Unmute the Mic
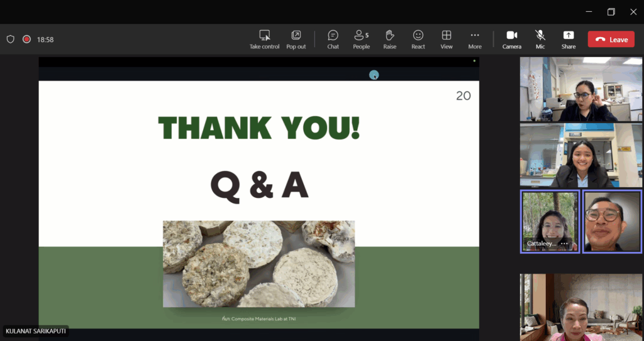644x341 pixels. coord(540,36)
